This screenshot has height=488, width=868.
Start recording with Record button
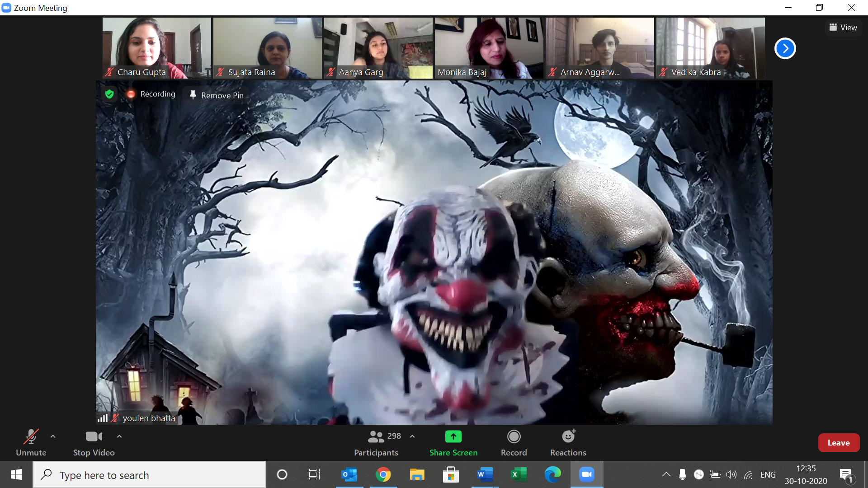514,442
